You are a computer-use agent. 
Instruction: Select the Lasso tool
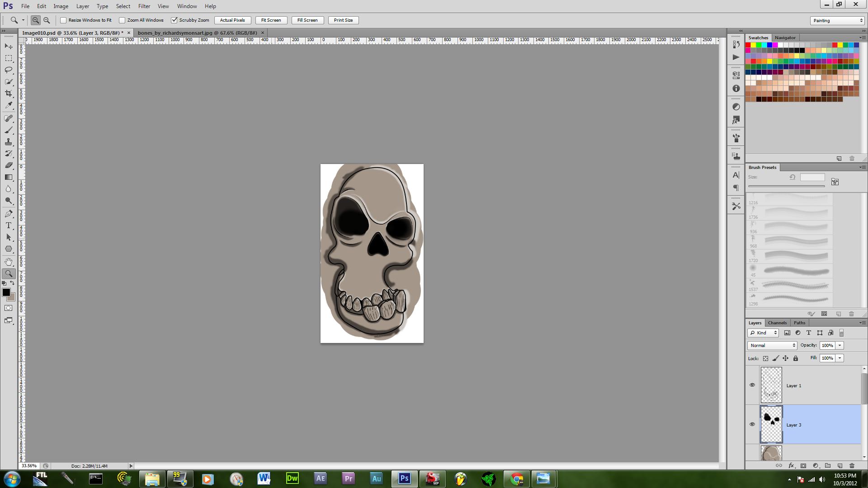9,70
